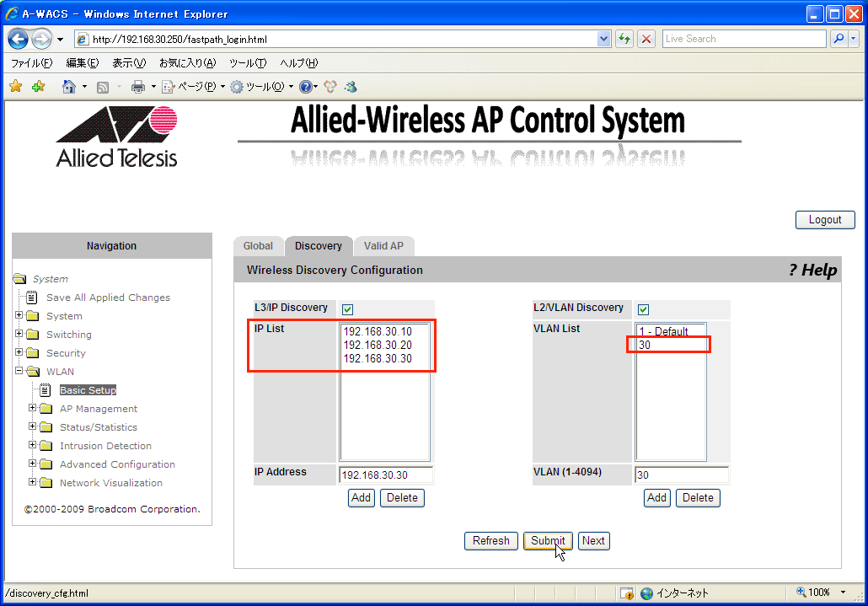Viewport: 868px width, 606px height.
Task: Open the ファイル(F) menu
Action: [x=31, y=63]
